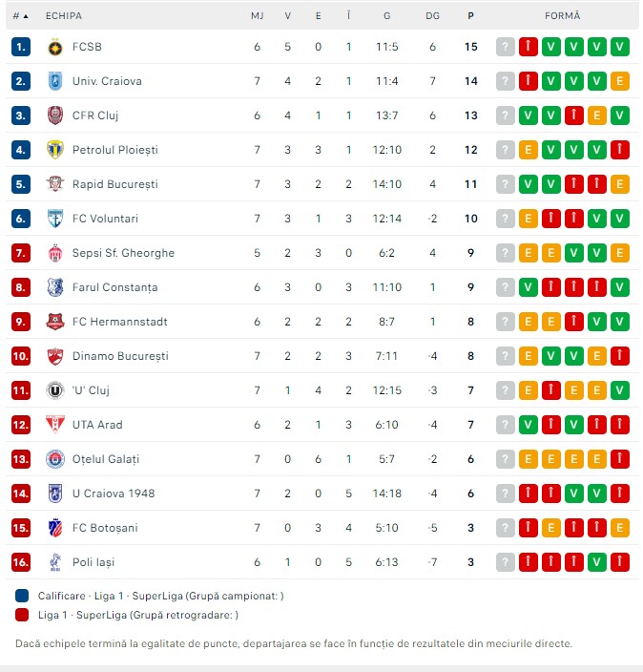Click the Univ. Craiova team logo
The height and width of the screenshot is (672, 643).
(54, 81)
